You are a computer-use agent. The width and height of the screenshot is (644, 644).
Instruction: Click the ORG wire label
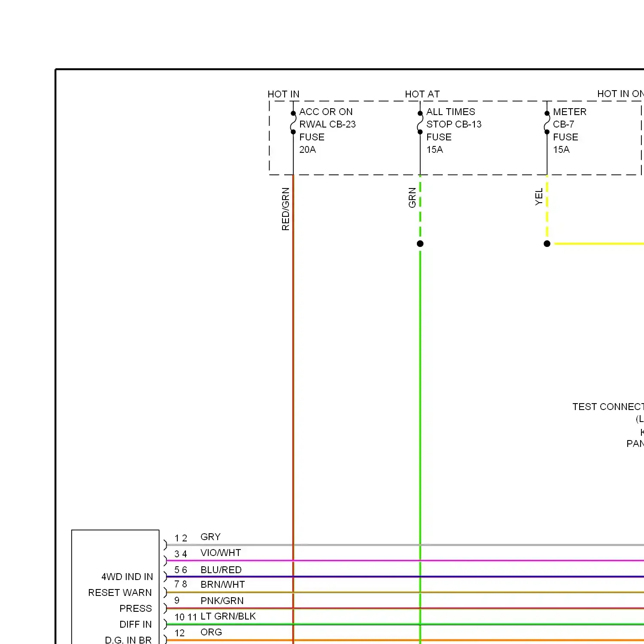point(211,632)
